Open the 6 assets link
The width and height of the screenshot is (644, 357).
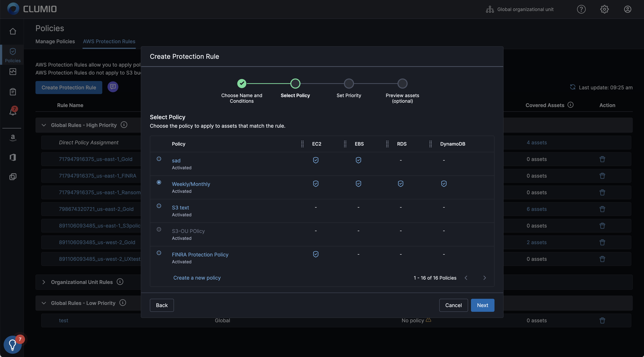[x=536, y=209]
